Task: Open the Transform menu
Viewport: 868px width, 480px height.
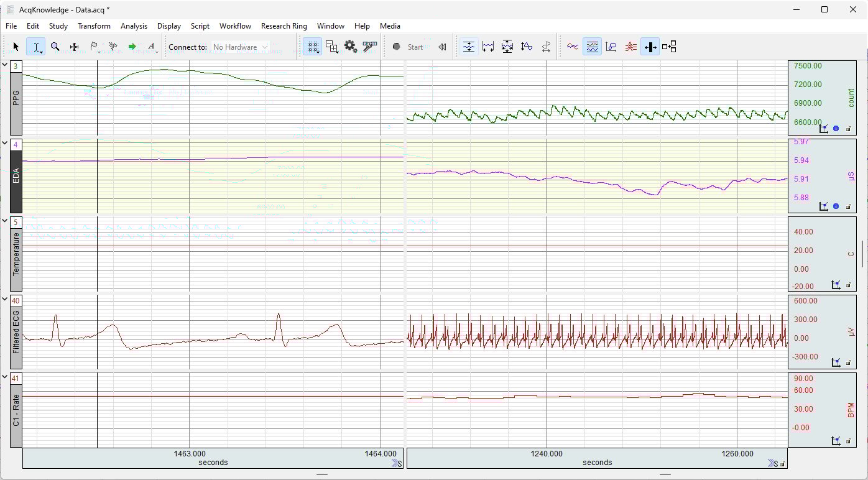Action: pyautogui.click(x=94, y=26)
